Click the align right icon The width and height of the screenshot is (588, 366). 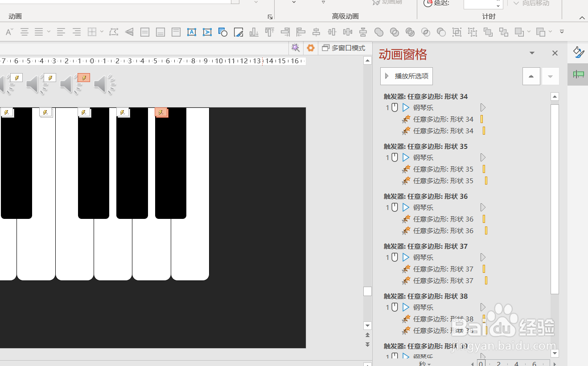point(285,32)
